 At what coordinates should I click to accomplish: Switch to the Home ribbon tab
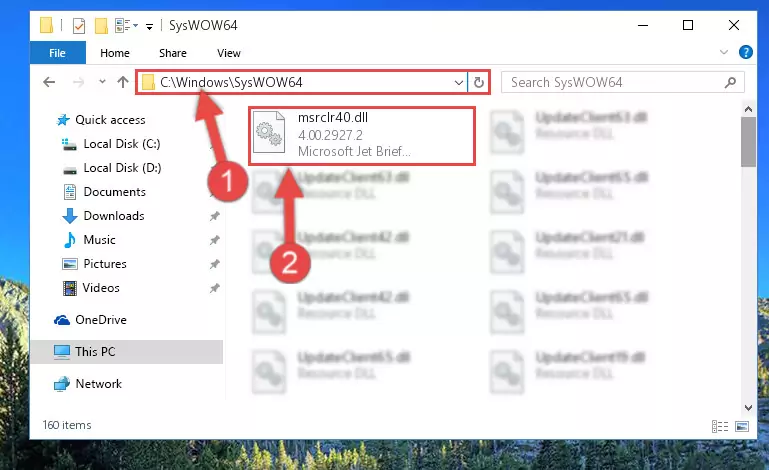[115, 53]
